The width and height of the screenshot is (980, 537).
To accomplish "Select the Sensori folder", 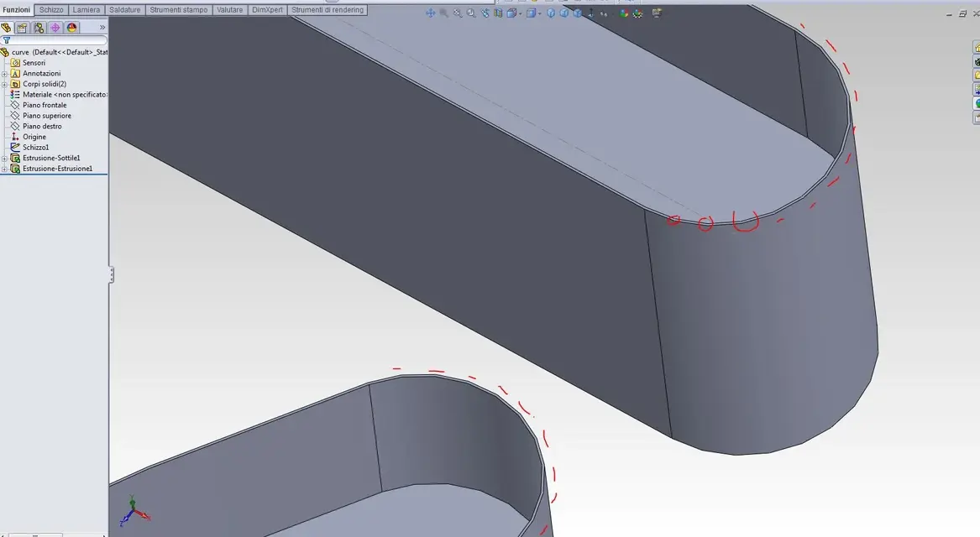I will point(34,63).
